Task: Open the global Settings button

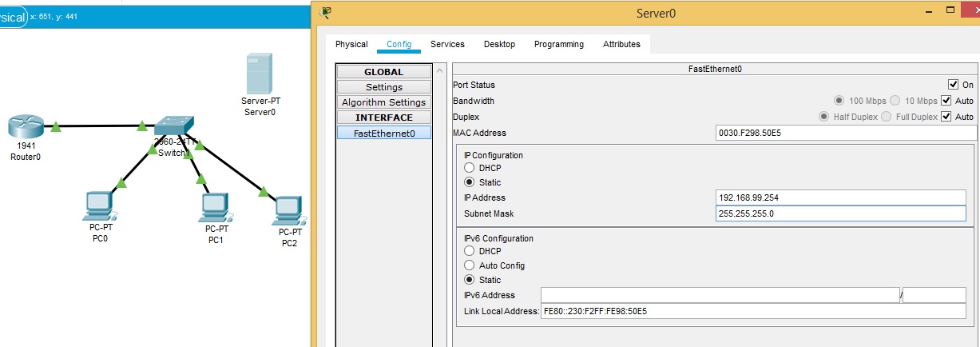Action: [x=384, y=87]
